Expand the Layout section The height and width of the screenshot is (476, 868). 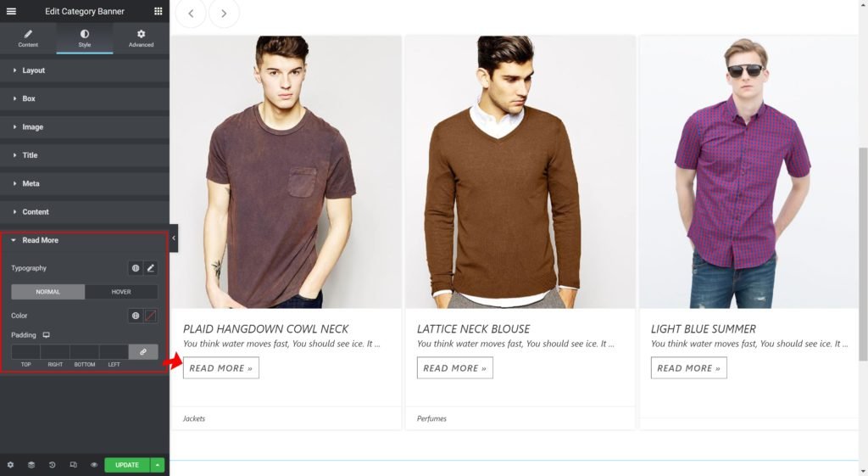tap(34, 70)
